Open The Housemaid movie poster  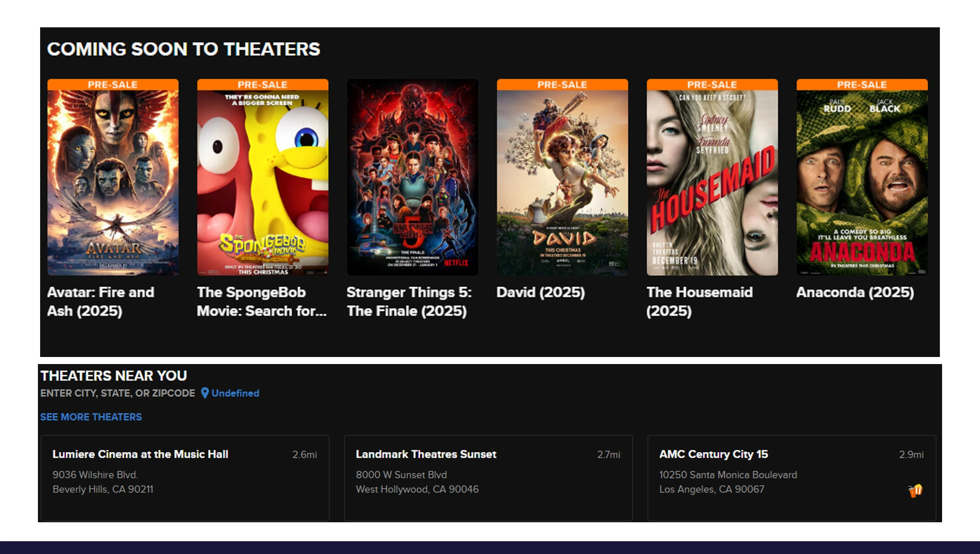tap(712, 183)
